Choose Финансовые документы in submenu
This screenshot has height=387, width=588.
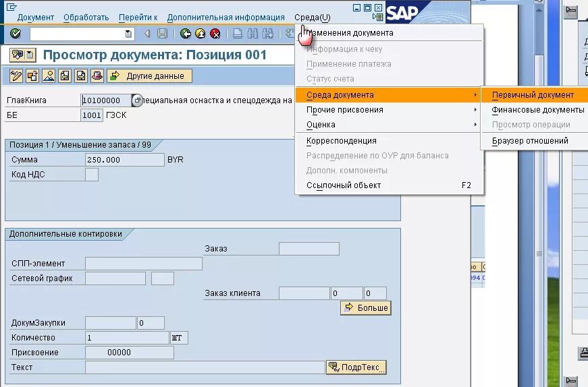click(535, 110)
